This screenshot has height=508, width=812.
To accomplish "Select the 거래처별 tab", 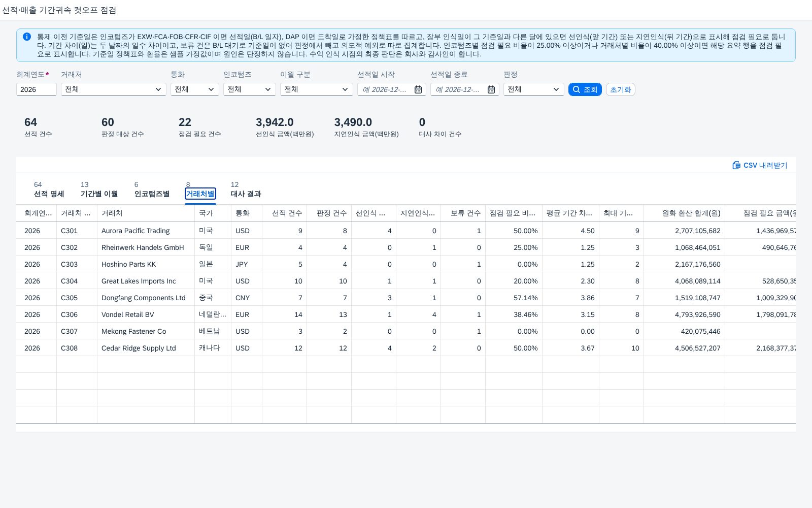I will (x=200, y=194).
